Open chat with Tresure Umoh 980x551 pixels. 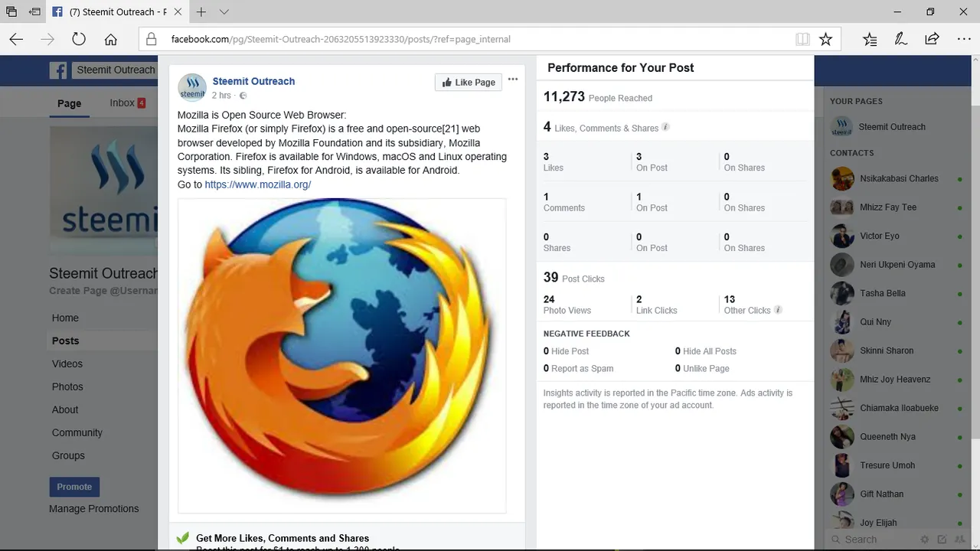click(897, 465)
